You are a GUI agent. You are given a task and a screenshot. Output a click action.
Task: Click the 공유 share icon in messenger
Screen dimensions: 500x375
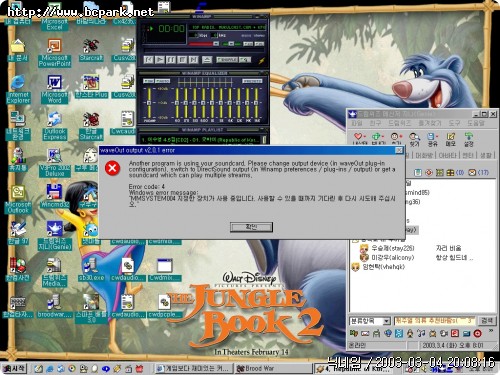point(432,139)
